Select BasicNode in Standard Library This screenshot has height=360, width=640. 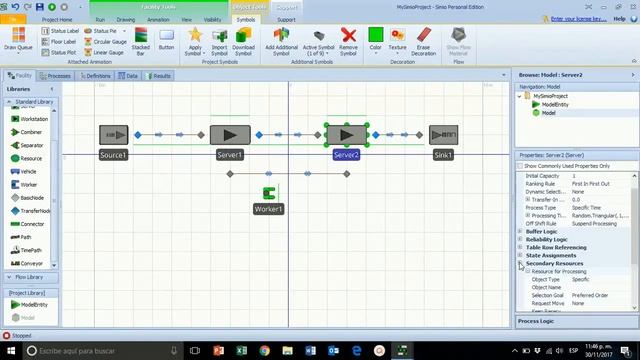pyautogui.click(x=27, y=198)
